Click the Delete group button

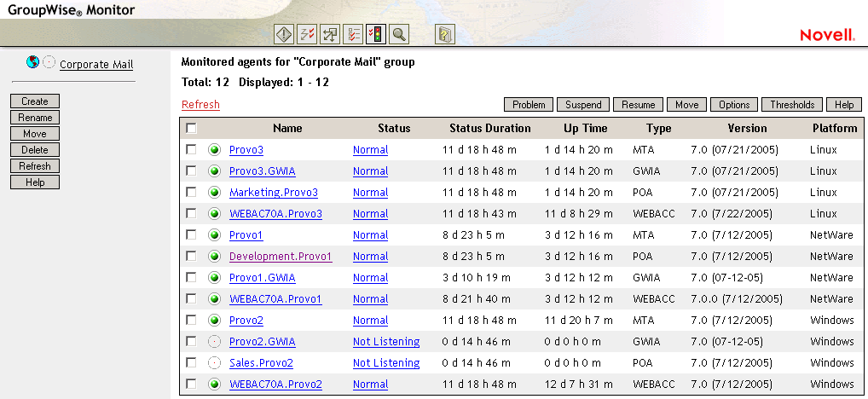point(35,150)
